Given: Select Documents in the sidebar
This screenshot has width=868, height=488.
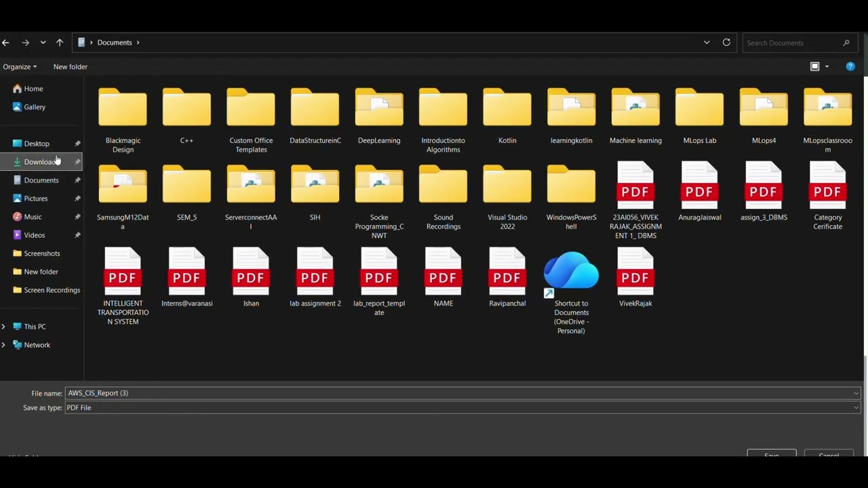Looking at the screenshot, I should 41,180.
